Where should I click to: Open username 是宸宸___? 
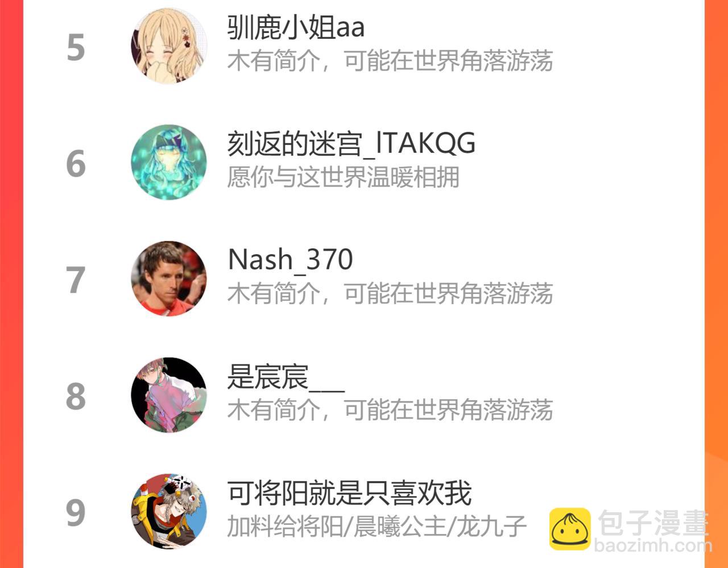coord(286,377)
